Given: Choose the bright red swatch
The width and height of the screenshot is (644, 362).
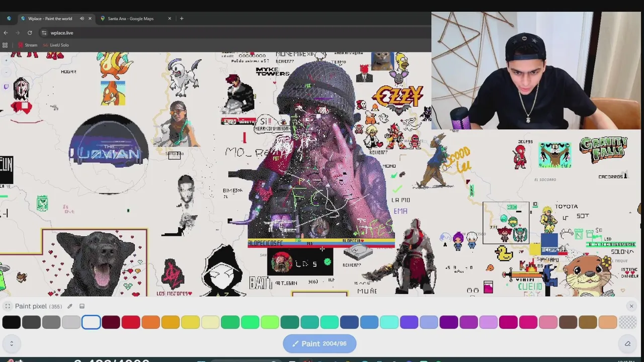Looking at the screenshot, I should point(131,322).
